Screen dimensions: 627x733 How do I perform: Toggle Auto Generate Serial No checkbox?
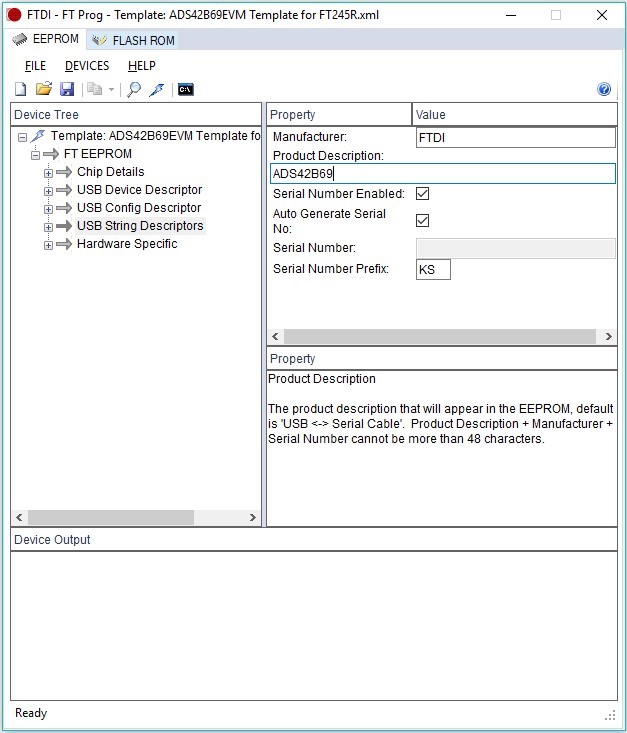coord(422,220)
